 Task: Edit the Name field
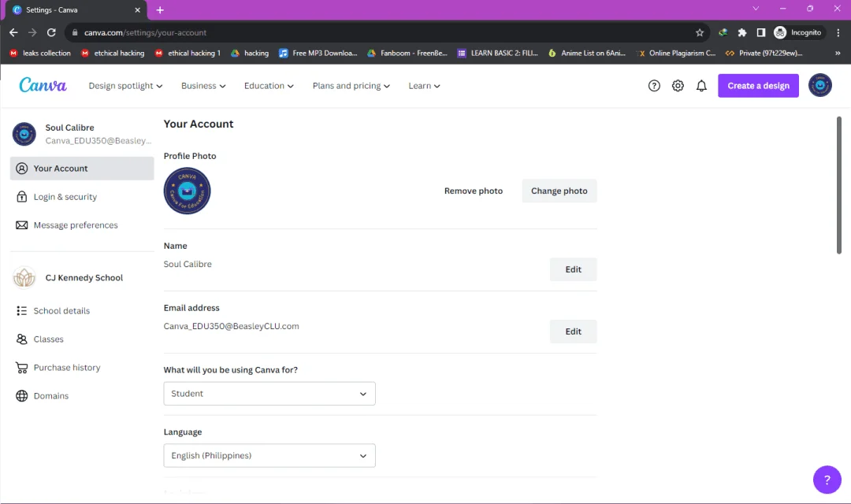[573, 269]
